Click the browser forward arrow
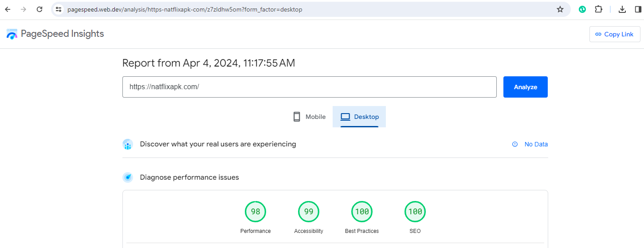The image size is (644, 248). tap(24, 9)
